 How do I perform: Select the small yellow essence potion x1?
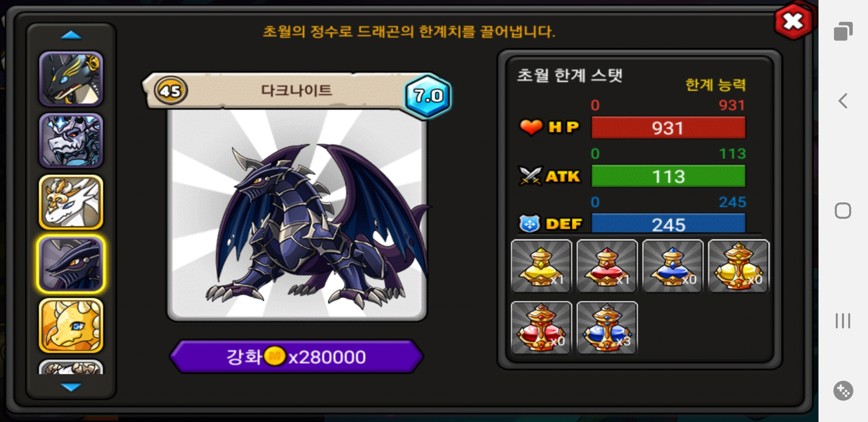coord(541,266)
